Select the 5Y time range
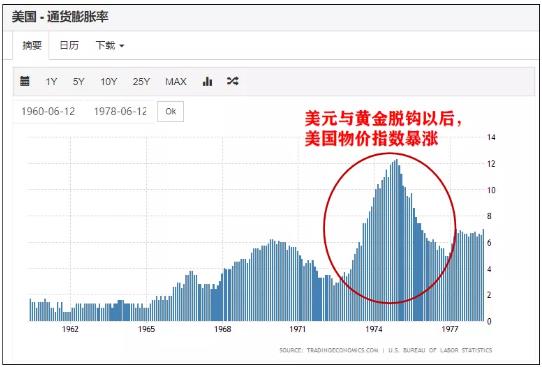 click(x=78, y=82)
